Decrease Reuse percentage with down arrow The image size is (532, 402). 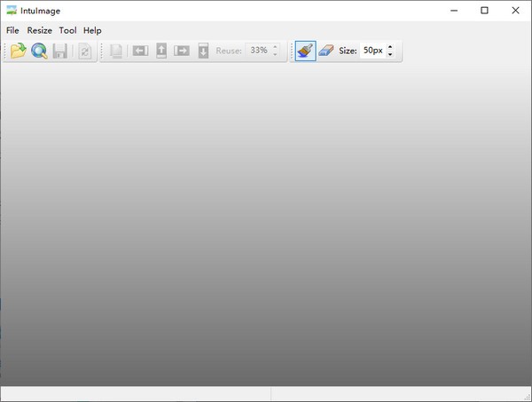275,54
